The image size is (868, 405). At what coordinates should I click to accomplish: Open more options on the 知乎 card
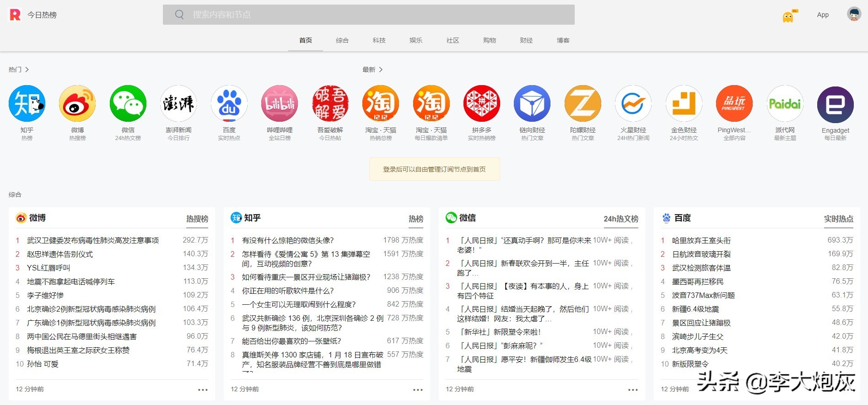418,390
